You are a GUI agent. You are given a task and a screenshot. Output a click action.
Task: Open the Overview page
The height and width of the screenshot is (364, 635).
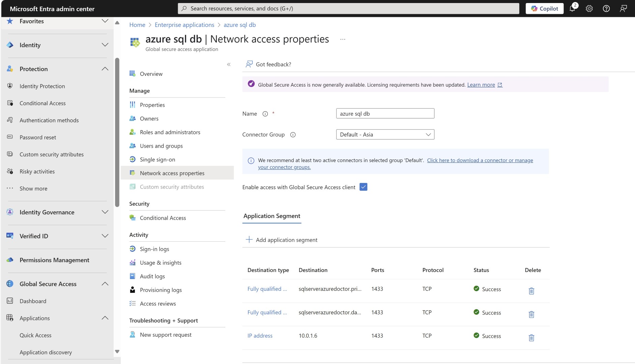point(151,74)
